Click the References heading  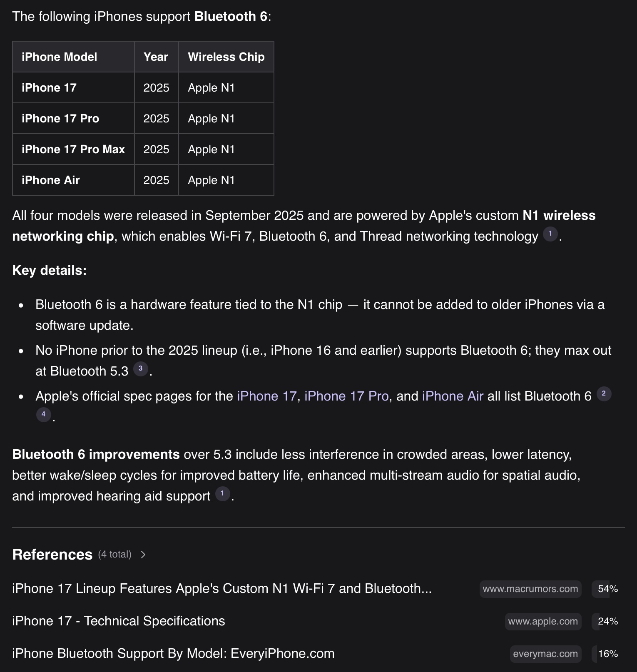pyautogui.click(x=52, y=555)
